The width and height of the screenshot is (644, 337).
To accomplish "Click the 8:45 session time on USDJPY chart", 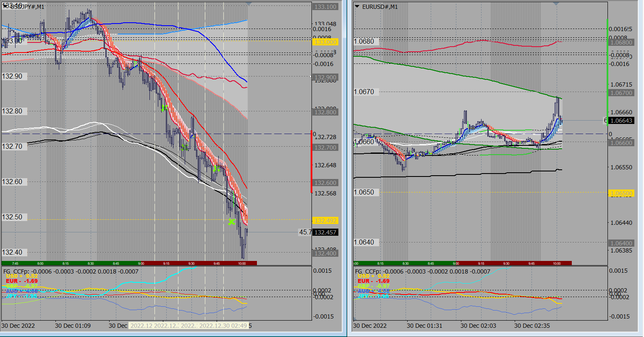I will point(116,263).
